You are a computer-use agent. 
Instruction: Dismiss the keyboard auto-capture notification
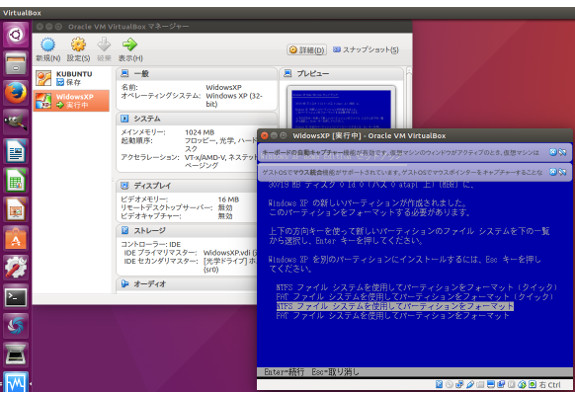coord(553,152)
